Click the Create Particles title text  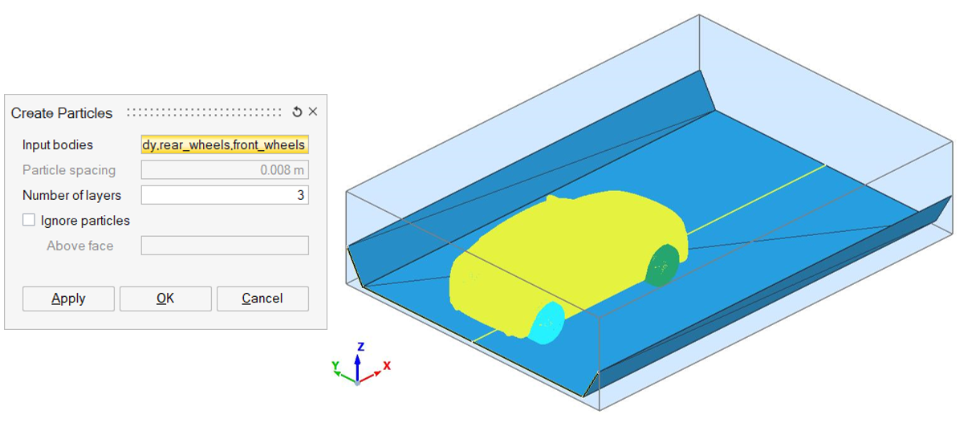(x=62, y=113)
